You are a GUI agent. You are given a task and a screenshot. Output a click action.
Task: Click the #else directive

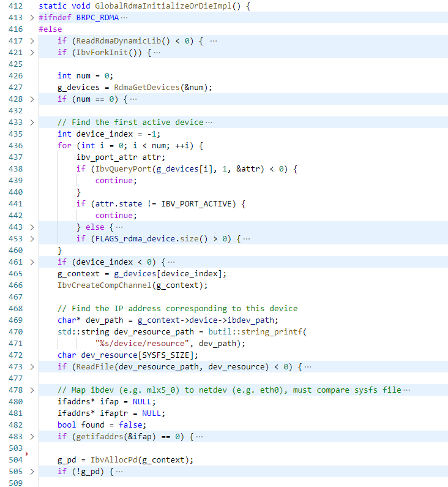tap(50, 29)
